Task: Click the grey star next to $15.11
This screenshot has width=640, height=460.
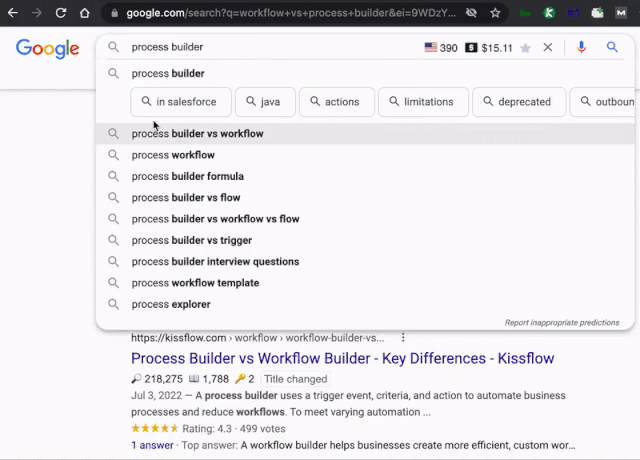Action: 525,48
